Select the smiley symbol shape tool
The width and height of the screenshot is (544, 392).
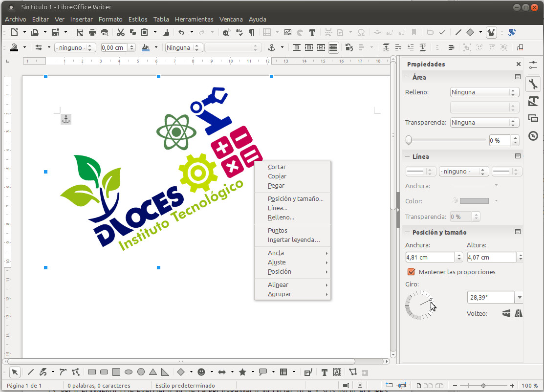click(201, 372)
